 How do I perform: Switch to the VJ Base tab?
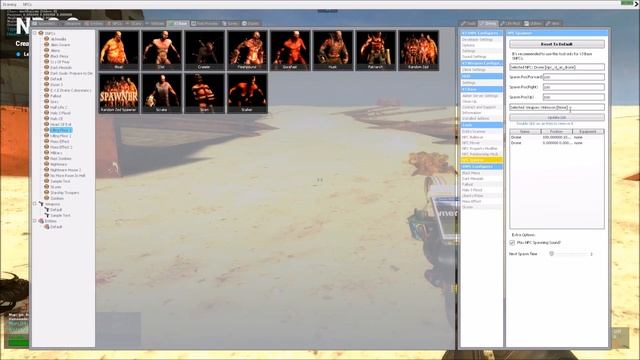178,24
